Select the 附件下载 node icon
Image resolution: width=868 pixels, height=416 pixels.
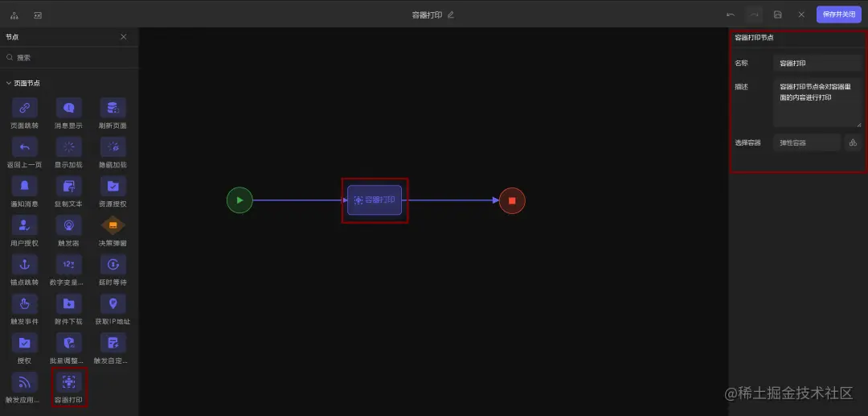[68, 304]
